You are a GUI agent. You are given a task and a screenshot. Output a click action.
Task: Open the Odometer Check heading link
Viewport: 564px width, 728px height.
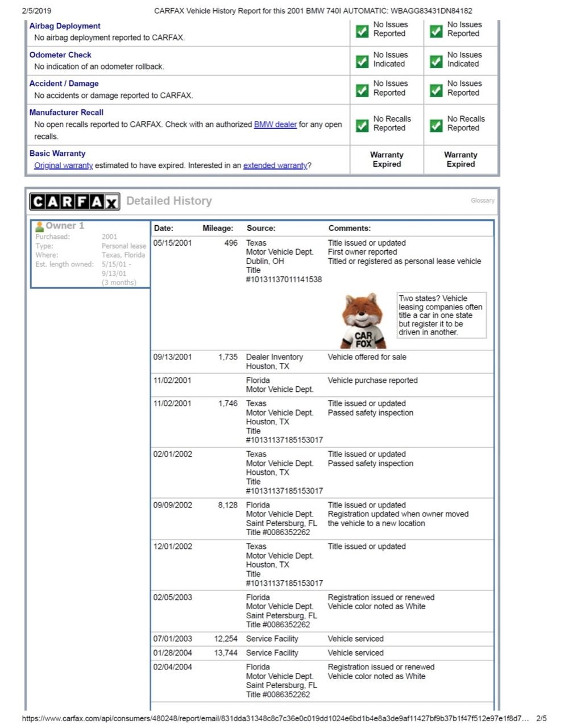60,55
